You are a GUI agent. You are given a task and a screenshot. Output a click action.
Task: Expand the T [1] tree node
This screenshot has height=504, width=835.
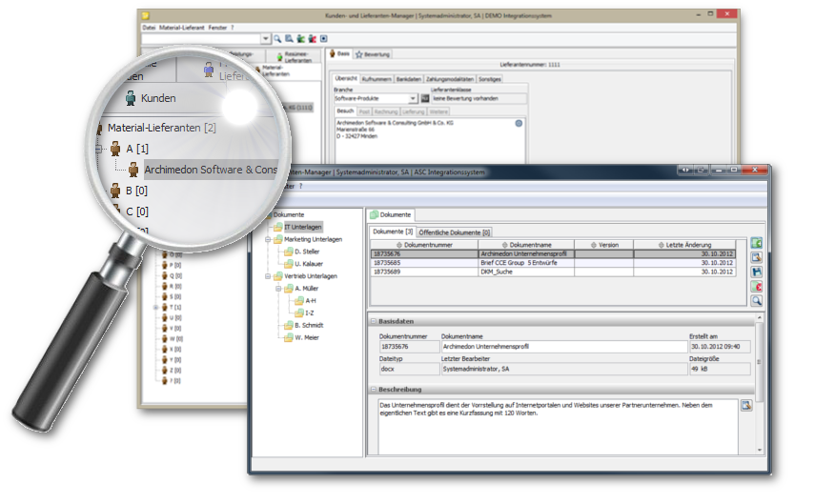click(155, 308)
